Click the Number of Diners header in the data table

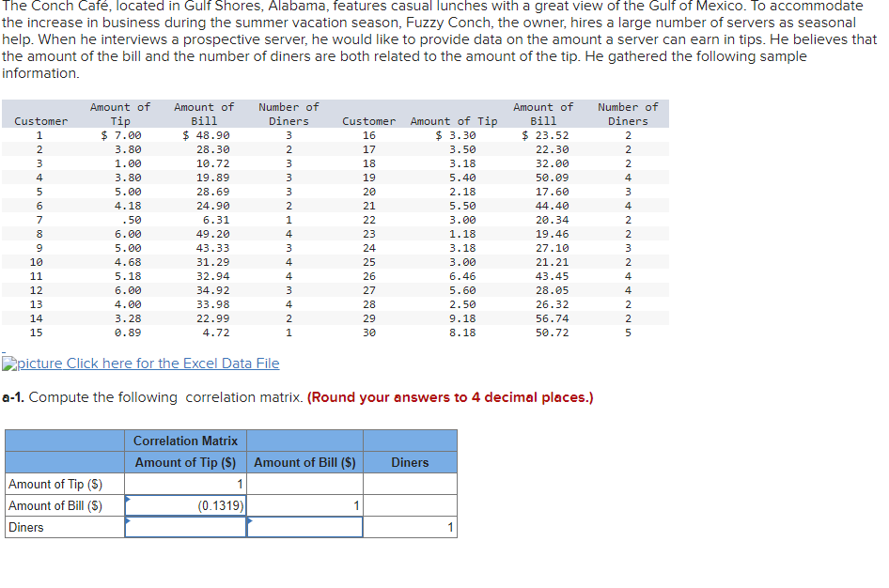point(288,114)
